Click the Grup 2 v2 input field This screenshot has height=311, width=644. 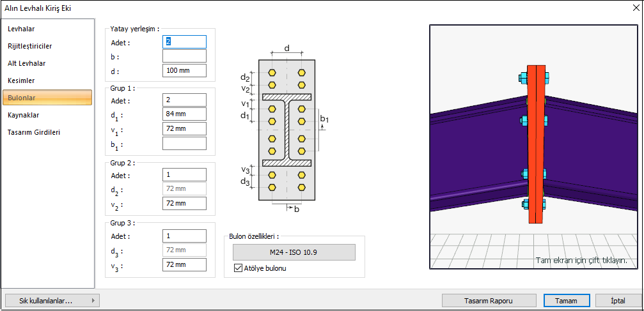point(184,204)
